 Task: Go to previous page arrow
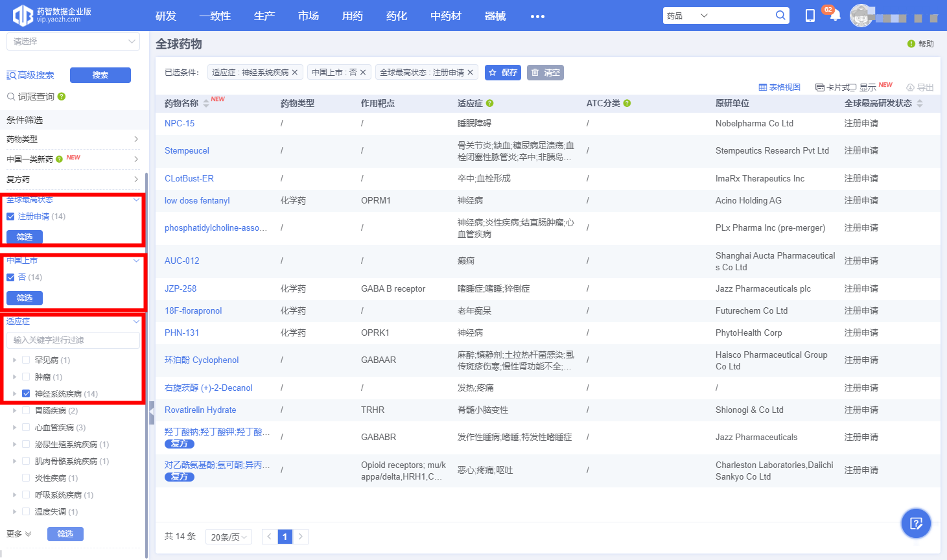[x=269, y=537]
